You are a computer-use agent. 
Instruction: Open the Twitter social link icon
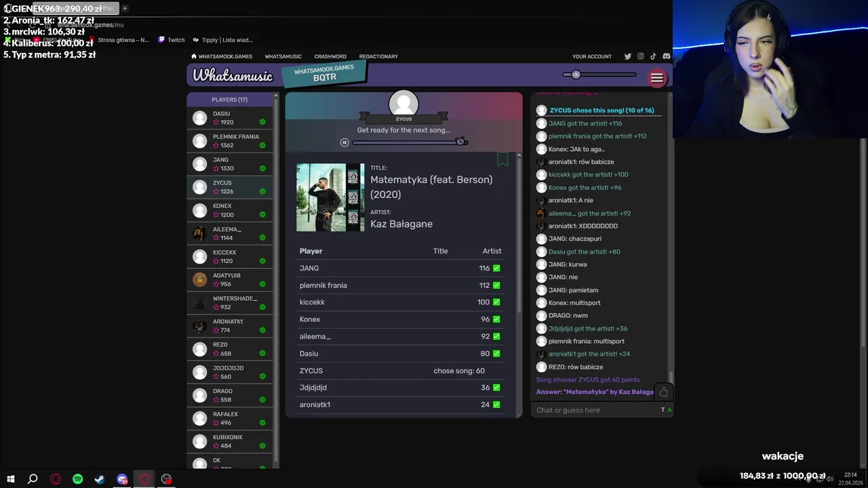(x=627, y=56)
